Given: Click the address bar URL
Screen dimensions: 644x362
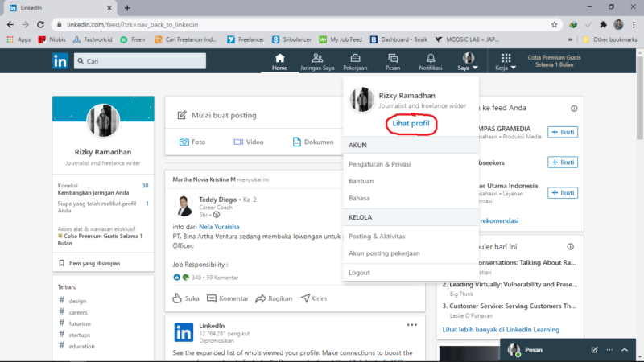Looking at the screenshot, I should click(x=133, y=25).
